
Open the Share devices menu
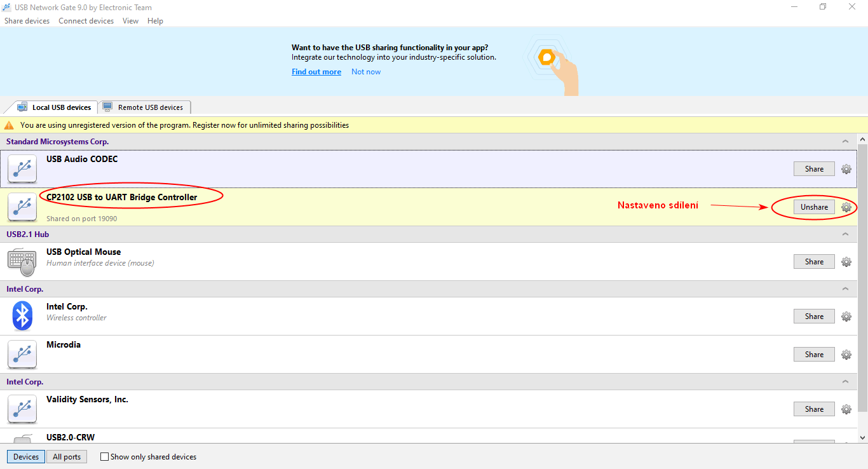(27, 21)
